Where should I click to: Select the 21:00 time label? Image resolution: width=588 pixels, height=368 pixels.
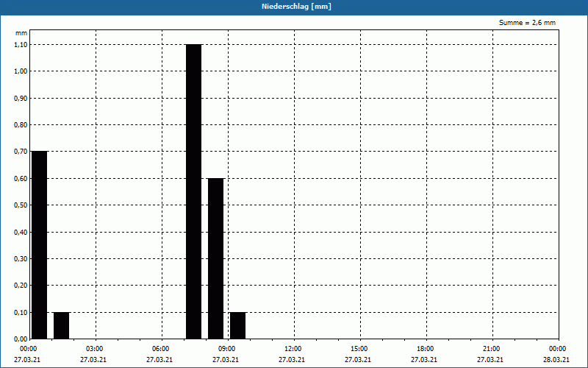point(491,349)
